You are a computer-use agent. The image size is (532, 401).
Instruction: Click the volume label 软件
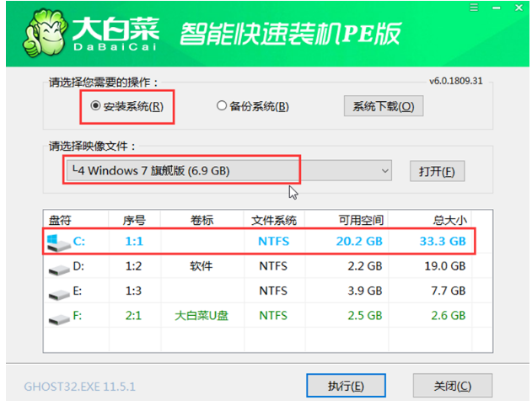202,266
